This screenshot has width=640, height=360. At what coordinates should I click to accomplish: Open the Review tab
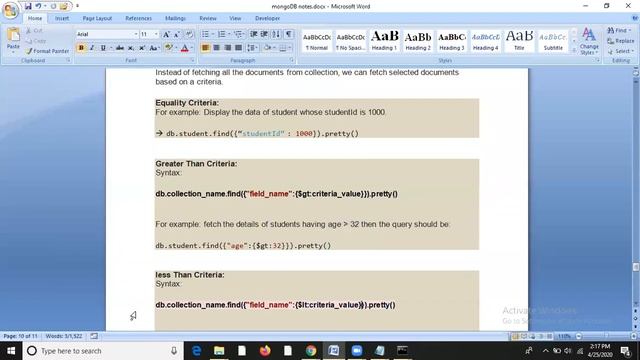208,18
